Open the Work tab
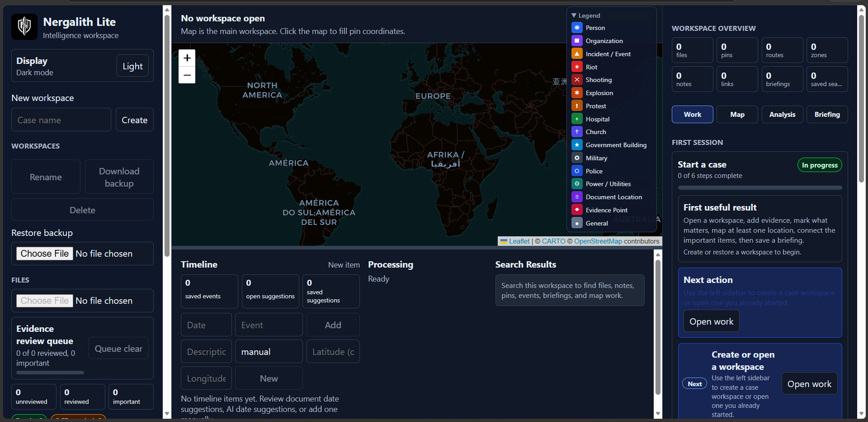 pyautogui.click(x=692, y=115)
